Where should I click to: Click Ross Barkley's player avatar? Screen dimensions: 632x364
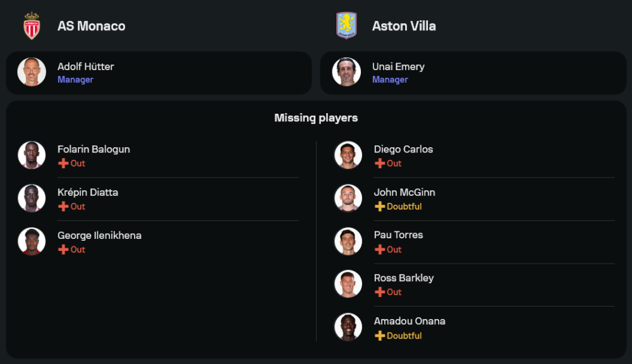[x=348, y=284]
